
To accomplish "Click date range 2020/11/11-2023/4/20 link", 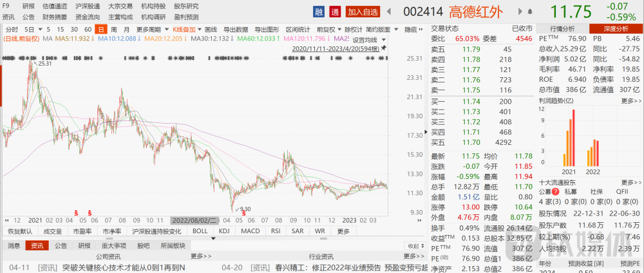I will tap(336, 48).
